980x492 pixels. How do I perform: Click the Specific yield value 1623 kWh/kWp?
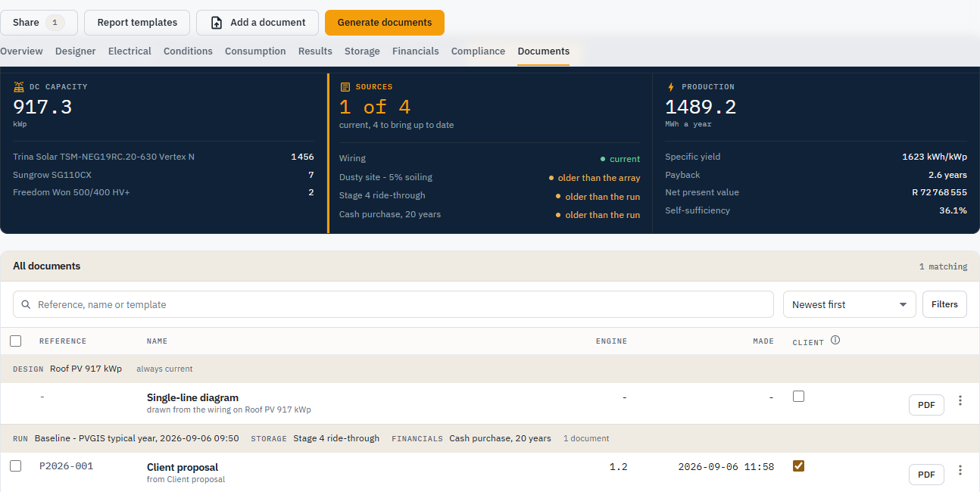(935, 157)
